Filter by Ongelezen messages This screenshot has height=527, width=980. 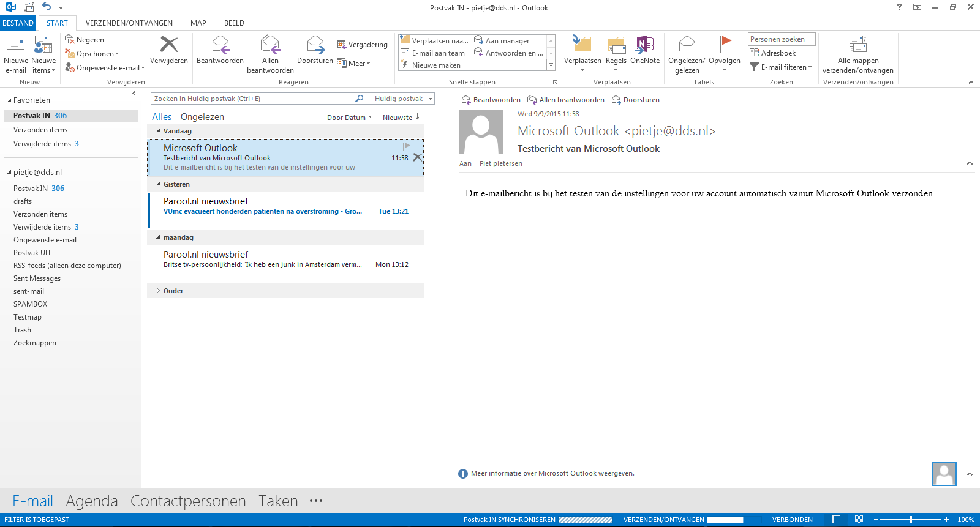point(202,117)
